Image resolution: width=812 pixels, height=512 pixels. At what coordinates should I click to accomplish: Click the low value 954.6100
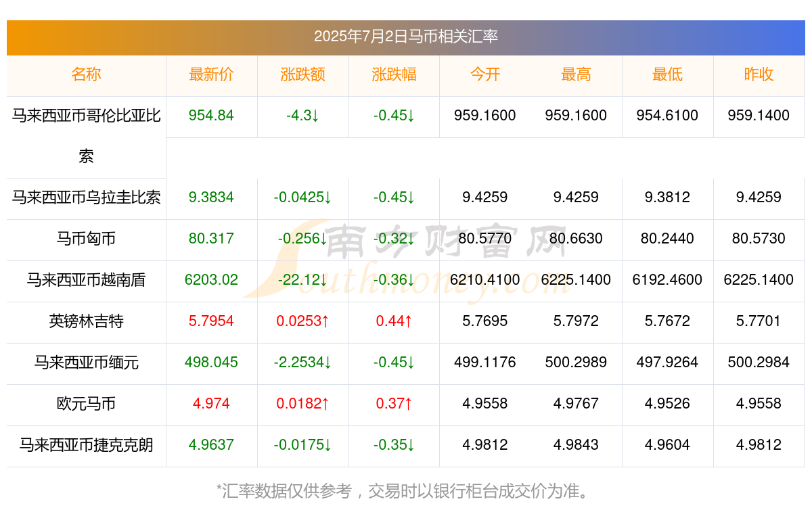click(x=667, y=116)
